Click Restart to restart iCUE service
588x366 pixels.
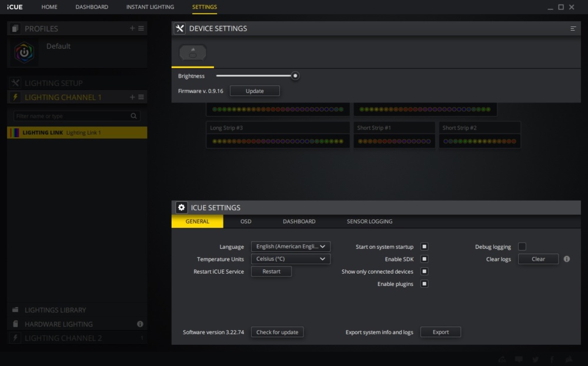pos(271,271)
